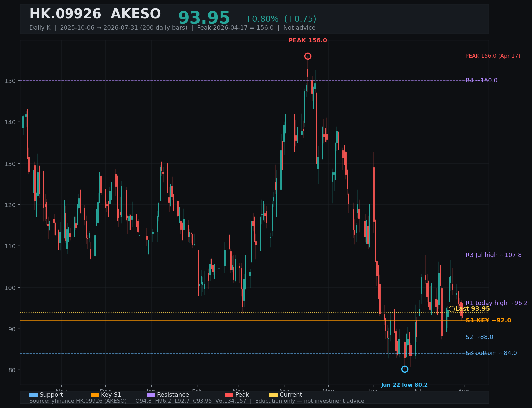Image resolution: width=532 pixels, height=408 pixels.
Task: Click the "Current" legend label
Action: tap(291, 395)
